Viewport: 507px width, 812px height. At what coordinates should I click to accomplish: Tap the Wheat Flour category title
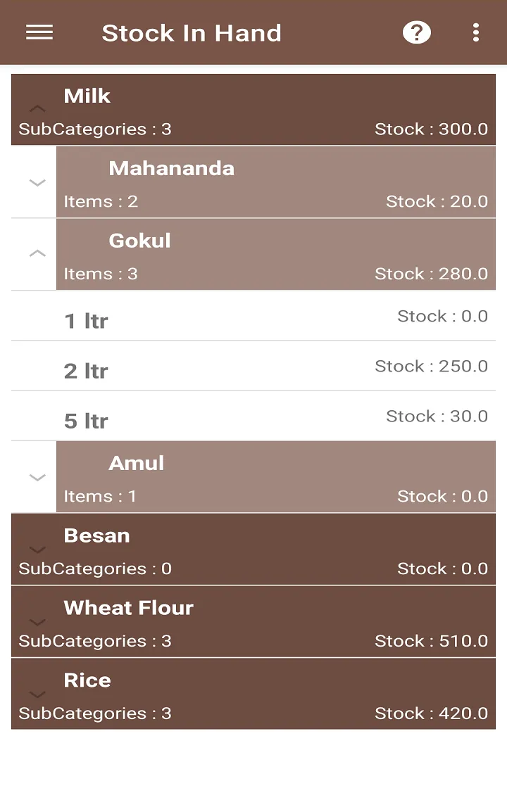[129, 608]
